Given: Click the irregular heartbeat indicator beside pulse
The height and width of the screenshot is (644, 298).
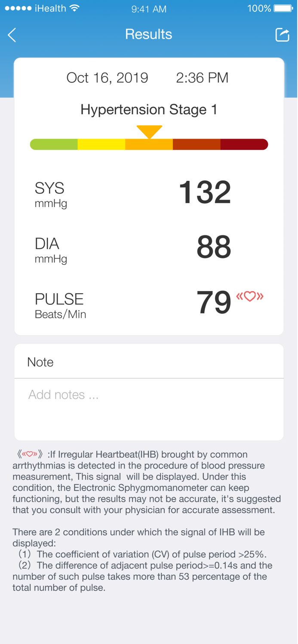Looking at the screenshot, I should click(250, 296).
